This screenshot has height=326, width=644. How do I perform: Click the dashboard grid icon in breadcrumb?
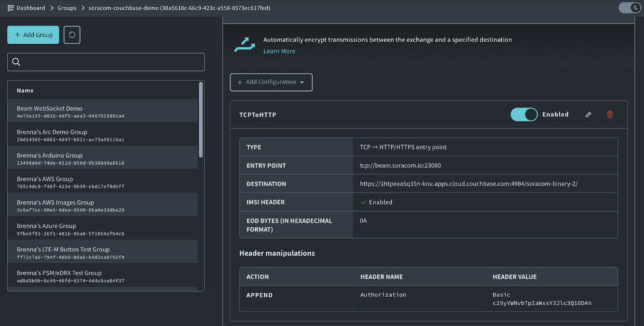pyautogui.click(x=11, y=8)
